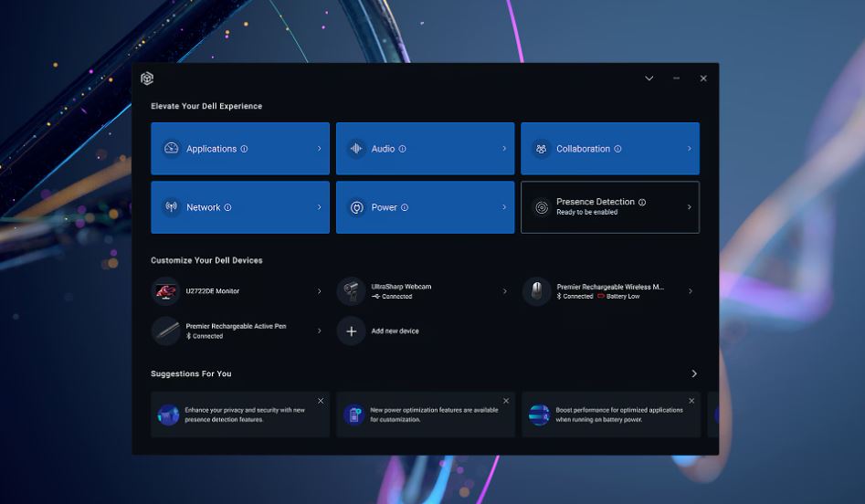Click the Active Pen device icon
The height and width of the screenshot is (504, 865).
(x=165, y=331)
